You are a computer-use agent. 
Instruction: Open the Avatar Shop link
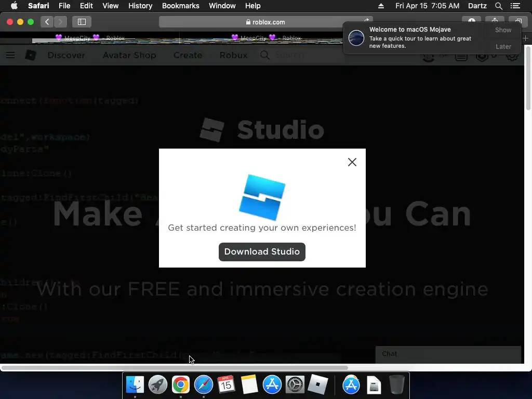pos(129,55)
